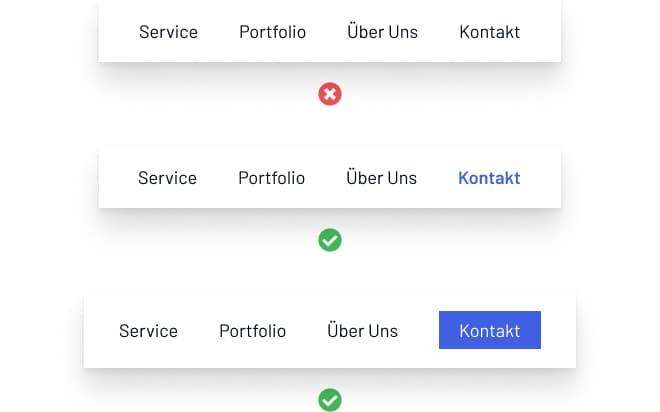Select Portfolio in the top navigation bar
The height and width of the screenshot is (412, 660).
(272, 32)
